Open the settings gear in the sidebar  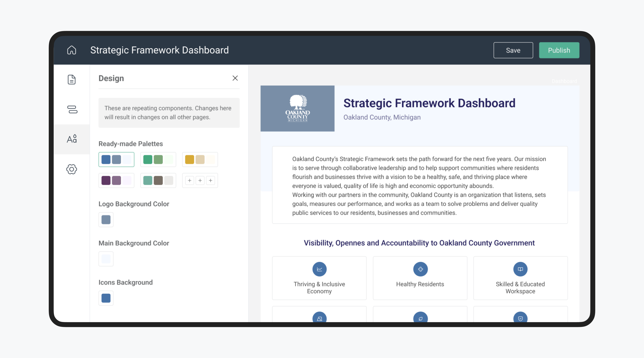point(72,169)
